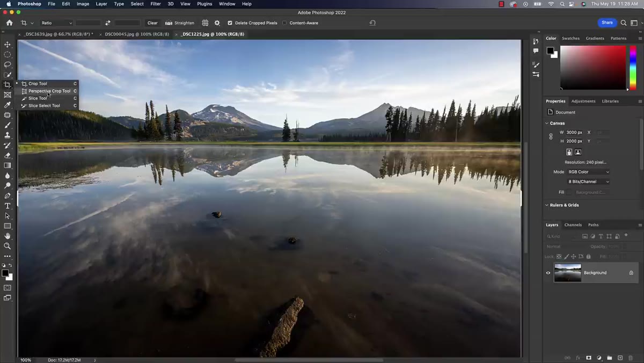
Task: Open the Color panel flyout menu
Action: click(x=640, y=39)
